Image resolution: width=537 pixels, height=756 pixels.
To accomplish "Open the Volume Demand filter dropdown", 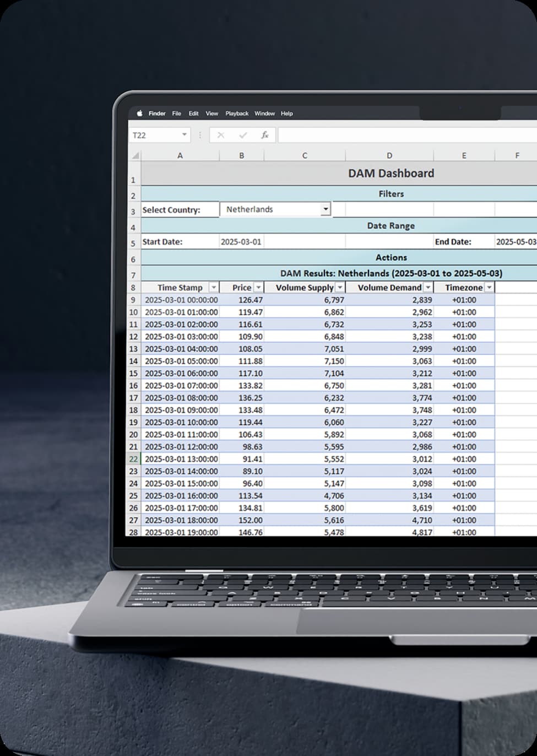I will (428, 287).
